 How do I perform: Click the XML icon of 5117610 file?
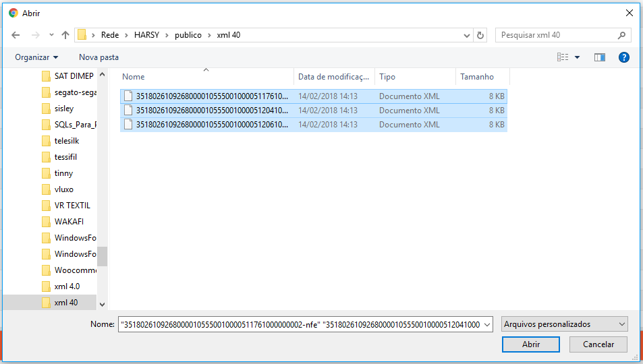pos(128,96)
